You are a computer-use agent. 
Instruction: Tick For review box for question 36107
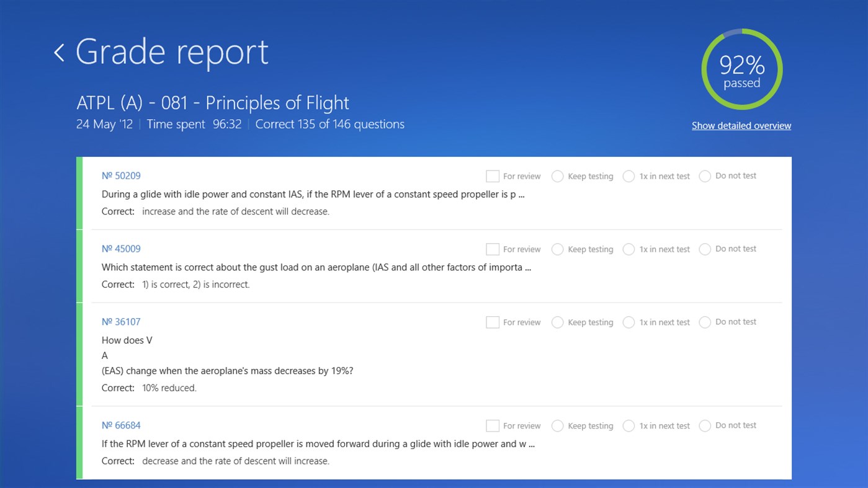493,322
